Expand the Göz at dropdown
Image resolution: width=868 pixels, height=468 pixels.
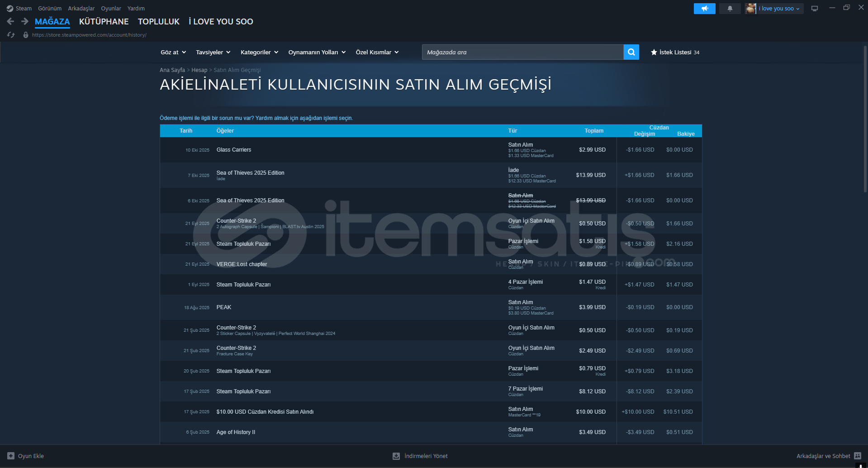(173, 52)
